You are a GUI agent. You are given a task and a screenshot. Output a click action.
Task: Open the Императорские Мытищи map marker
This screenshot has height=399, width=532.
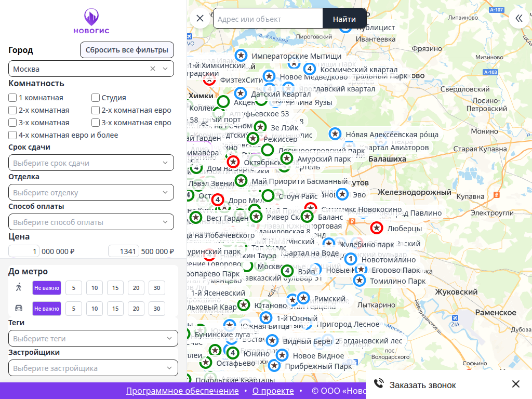click(x=241, y=55)
